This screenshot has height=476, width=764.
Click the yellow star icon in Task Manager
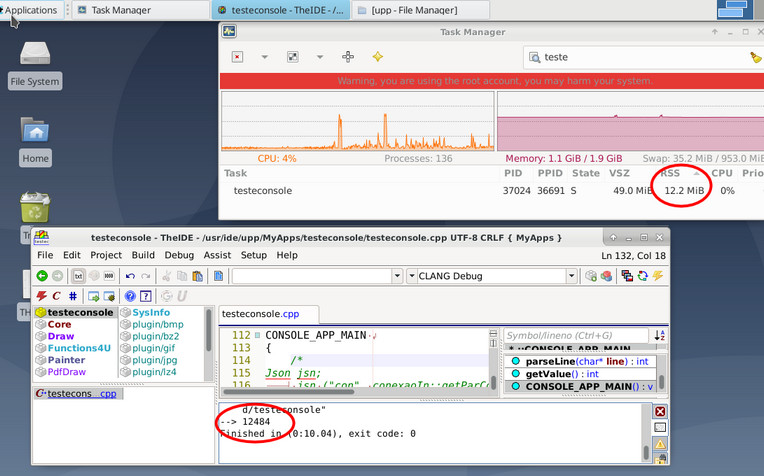point(377,57)
